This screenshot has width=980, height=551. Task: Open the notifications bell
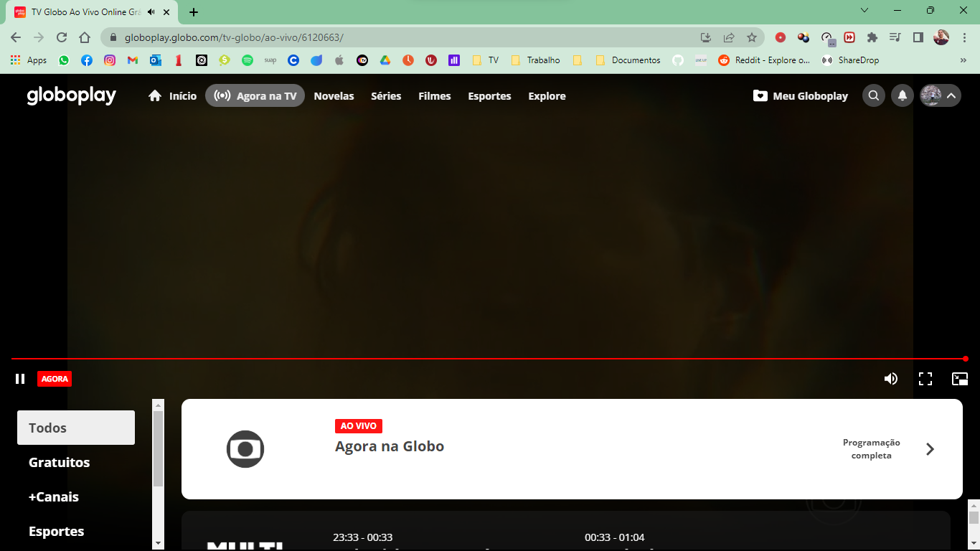tap(903, 95)
